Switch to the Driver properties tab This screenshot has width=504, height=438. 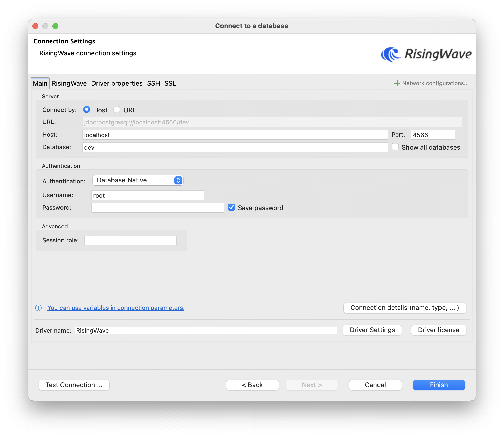click(117, 83)
